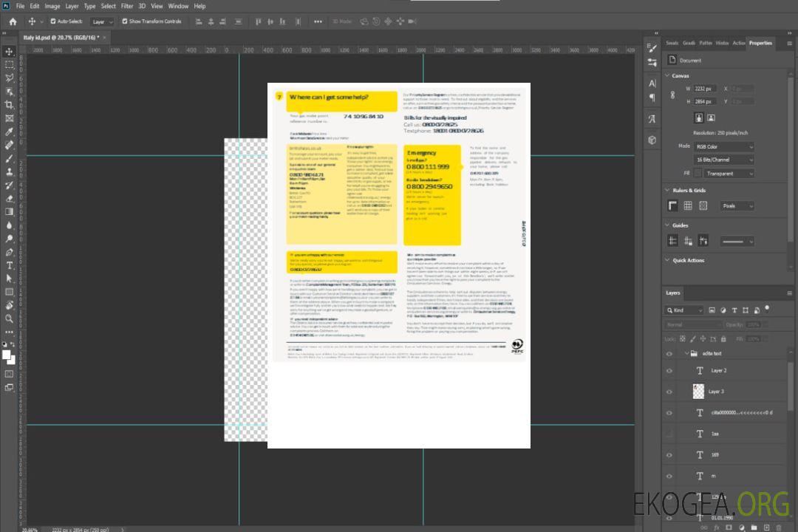Uncheck the Auto-Select checkbox

coord(53,21)
